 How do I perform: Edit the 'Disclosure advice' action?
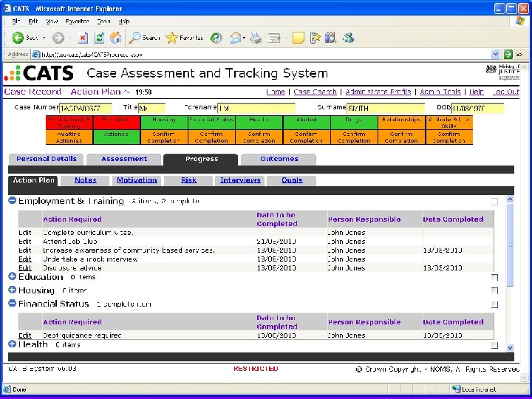tap(25, 268)
